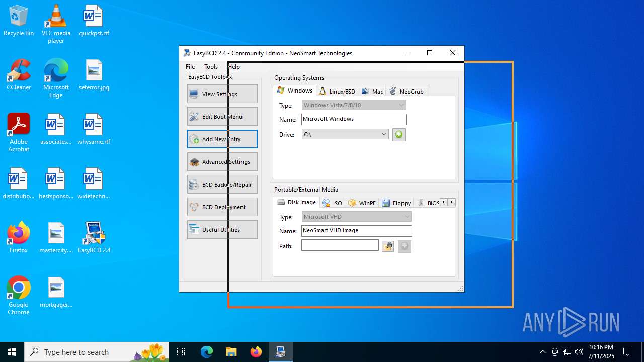Open volume control in system tray
This screenshot has height=362, width=644.
[x=579, y=352]
